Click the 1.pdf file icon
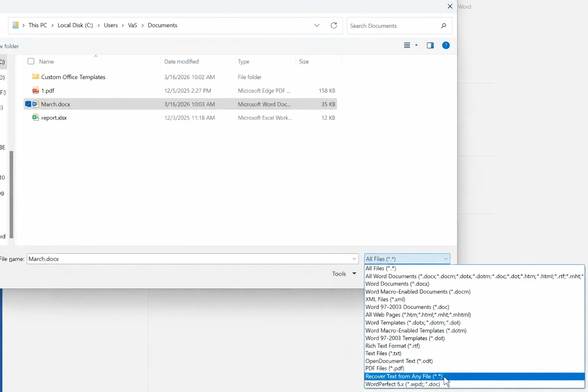Viewport: 588px width, 392px height. pos(36,91)
